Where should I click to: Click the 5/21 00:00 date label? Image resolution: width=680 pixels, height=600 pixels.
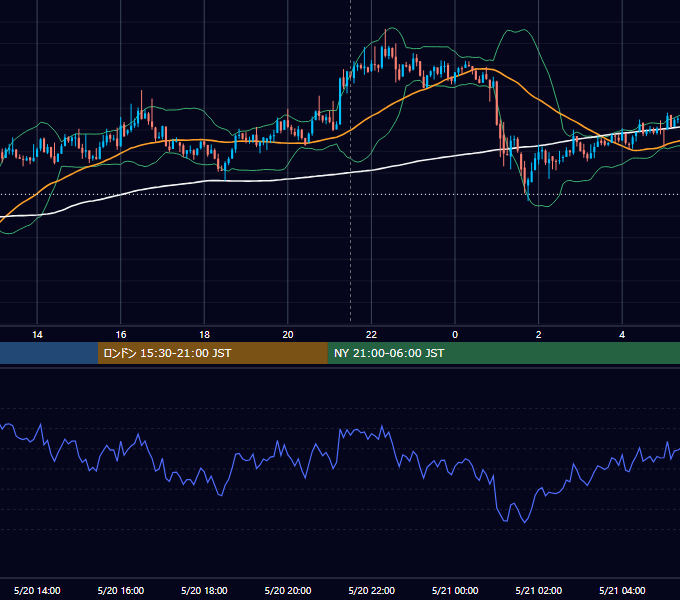[455, 590]
